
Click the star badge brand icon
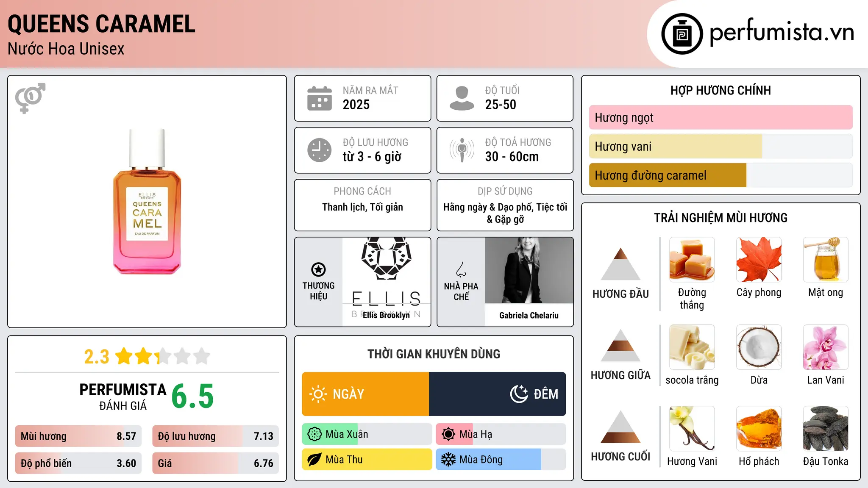pyautogui.click(x=318, y=269)
